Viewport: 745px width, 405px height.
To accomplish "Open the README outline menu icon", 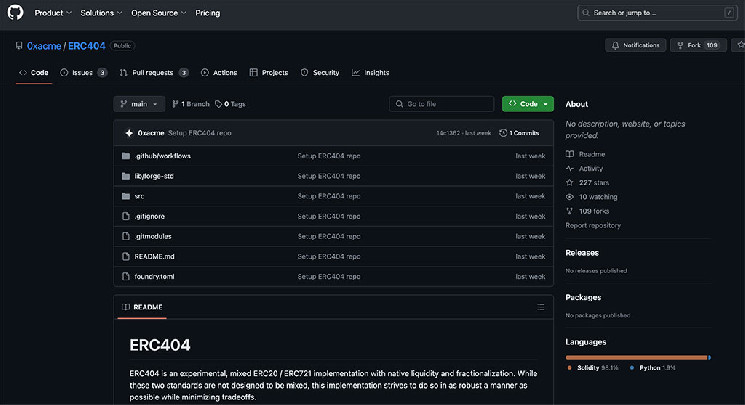I will click(541, 307).
